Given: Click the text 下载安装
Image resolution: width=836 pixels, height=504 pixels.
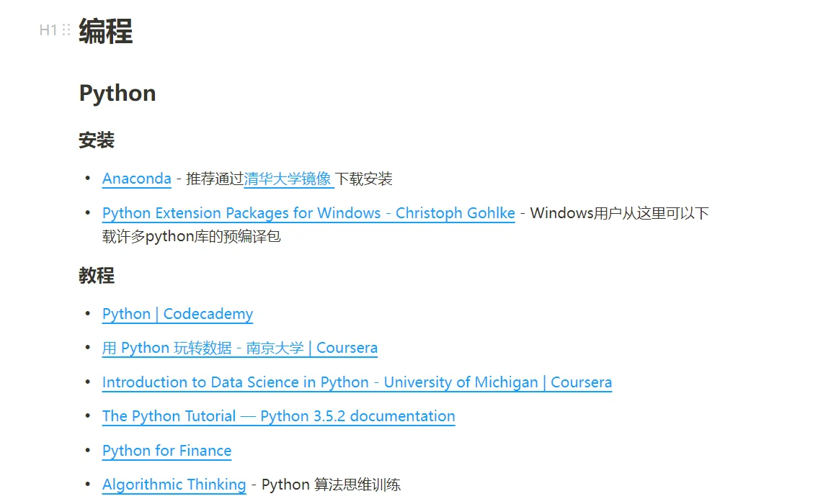Looking at the screenshot, I should pos(364,179).
